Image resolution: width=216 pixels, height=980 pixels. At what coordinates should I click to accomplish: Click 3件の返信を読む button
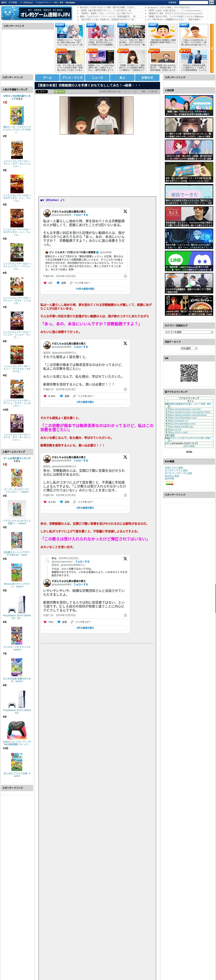tap(85, 628)
